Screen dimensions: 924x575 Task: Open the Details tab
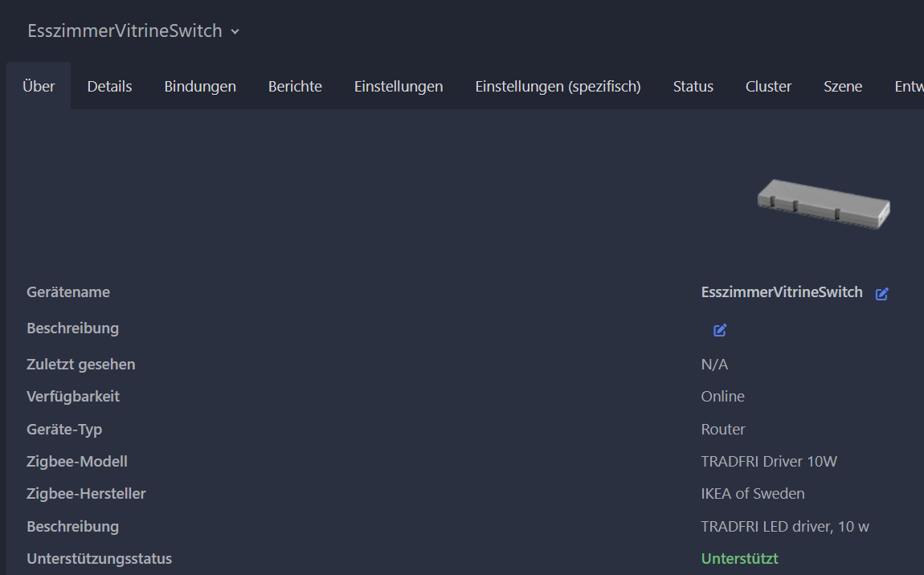click(x=109, y=86)
